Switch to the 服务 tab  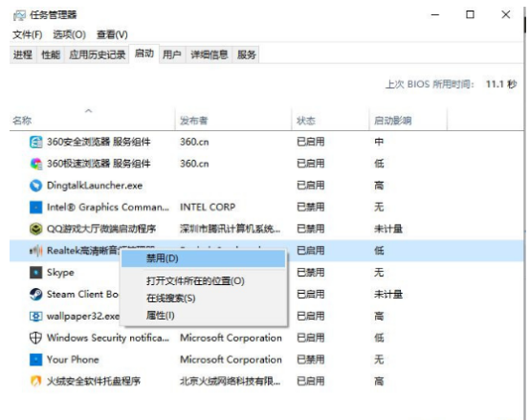tap(247, 55)
